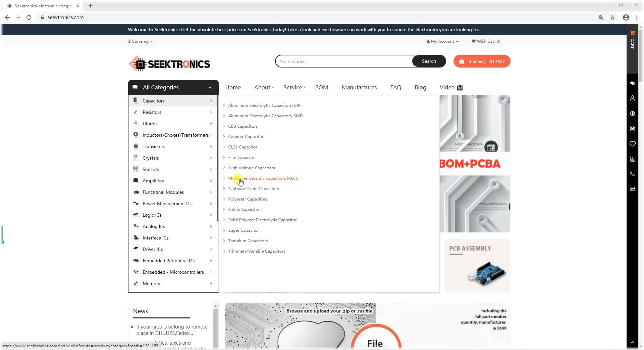This screenshot has width=644, height=350.
Task: Click the Search now input field
Action: 344,61
